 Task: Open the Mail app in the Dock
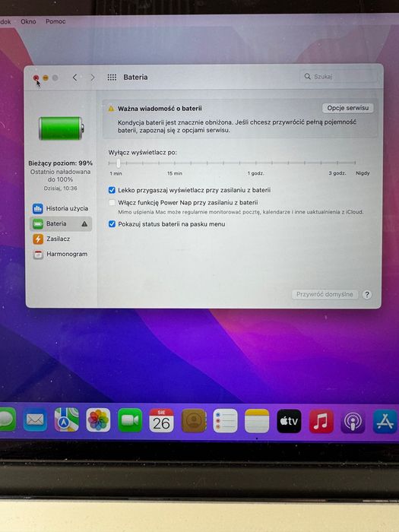pos(35,420)
